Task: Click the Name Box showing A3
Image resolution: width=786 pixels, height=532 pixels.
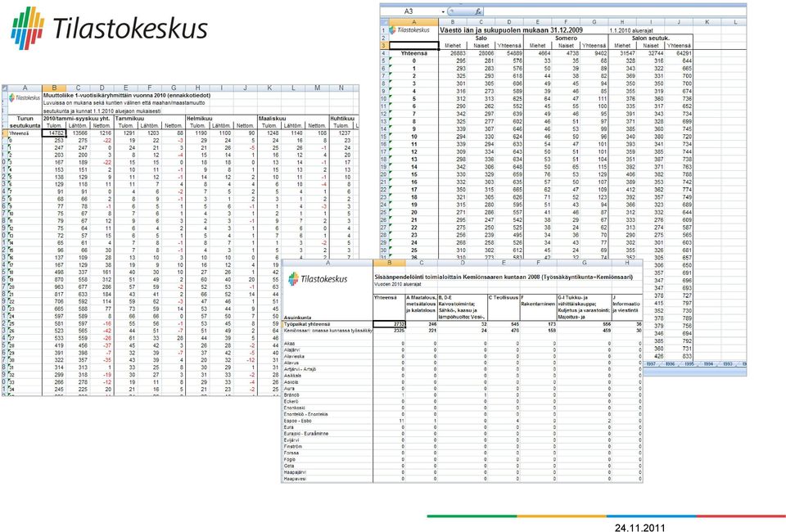Action: [409, 11]
